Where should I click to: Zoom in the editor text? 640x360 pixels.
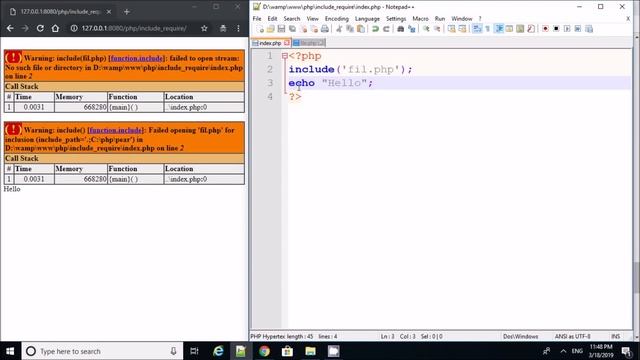point(426,29)
